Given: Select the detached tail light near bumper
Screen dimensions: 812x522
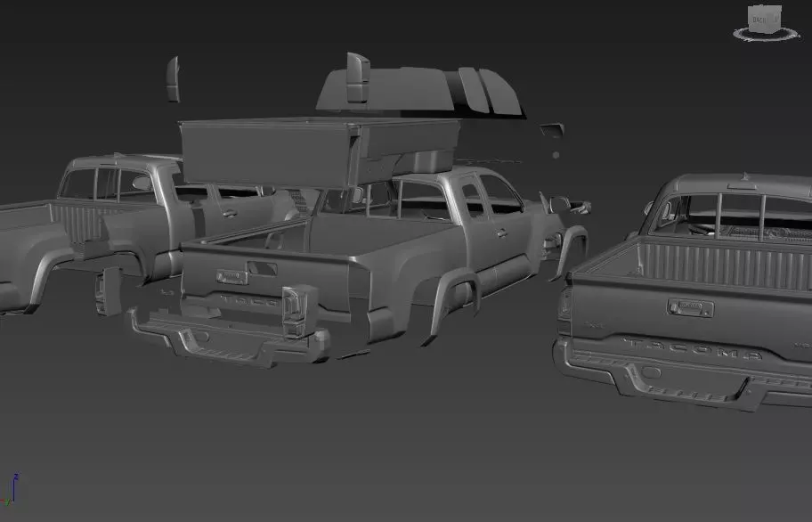Looking at the screenshot, I should point(299,311).
